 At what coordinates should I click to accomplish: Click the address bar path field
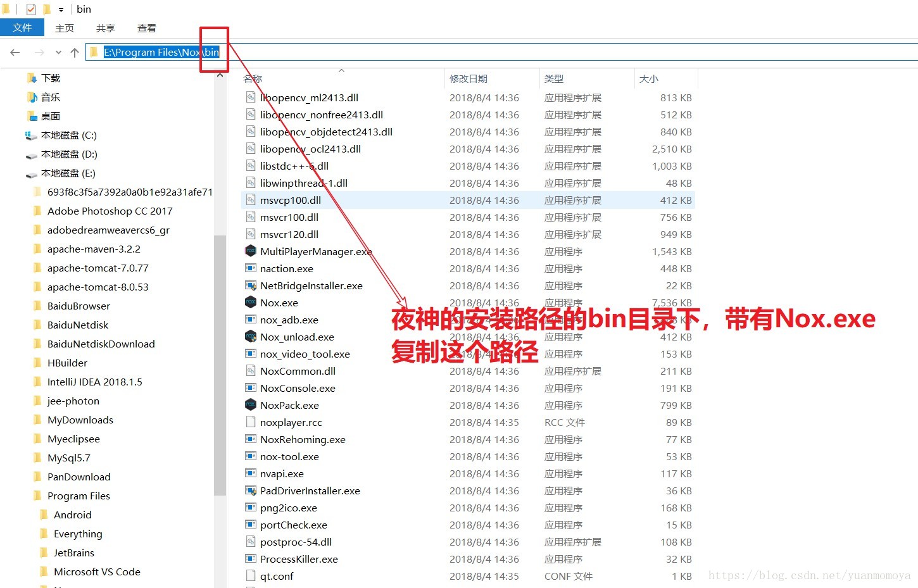[x=501, y=52]
